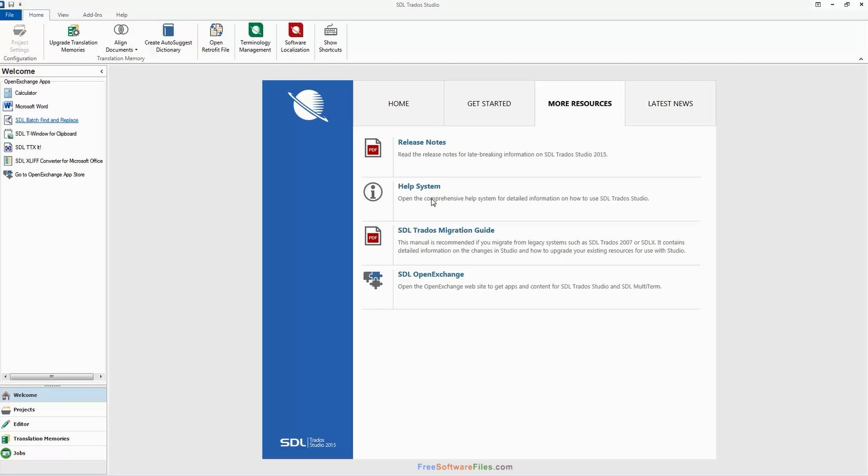Click SDL Batch Find and Replace icon
The image size is (868, 476).
[x=8, y=120]
